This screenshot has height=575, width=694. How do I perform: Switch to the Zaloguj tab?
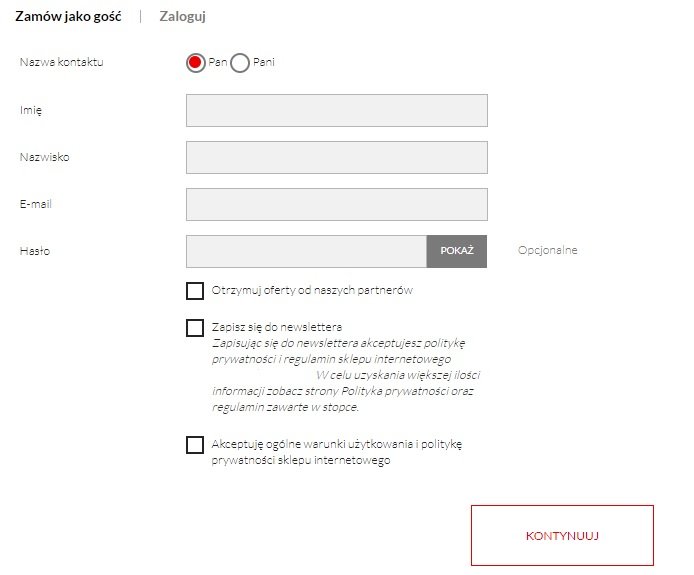[x=183, y=16]
